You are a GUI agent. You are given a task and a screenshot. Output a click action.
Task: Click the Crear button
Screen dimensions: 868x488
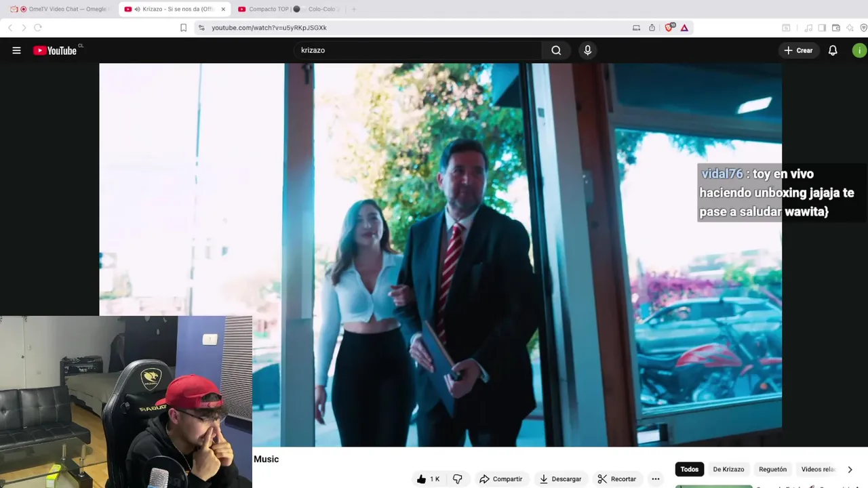(798, 50)
